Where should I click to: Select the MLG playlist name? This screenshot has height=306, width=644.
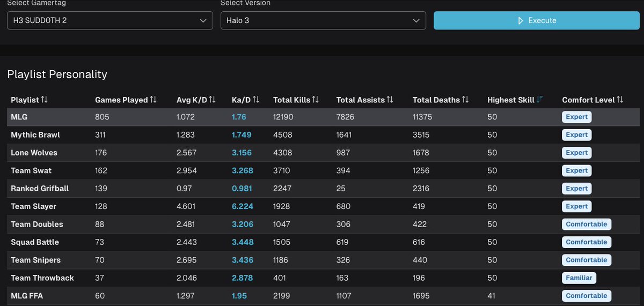(x=19, y=117)
